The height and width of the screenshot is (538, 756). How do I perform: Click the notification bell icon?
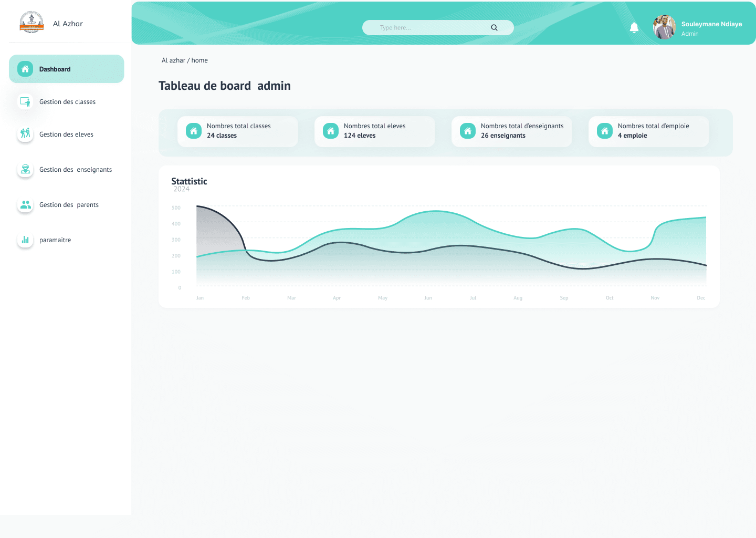[634, 28]
